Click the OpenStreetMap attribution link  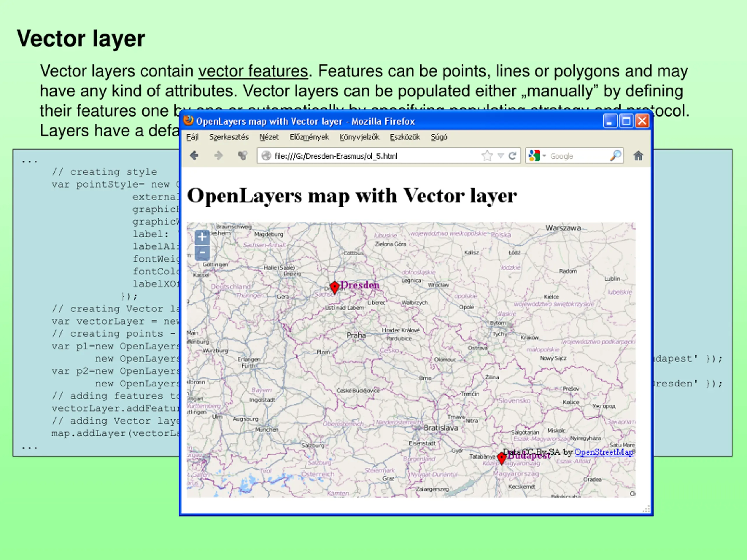coord(604,452)
